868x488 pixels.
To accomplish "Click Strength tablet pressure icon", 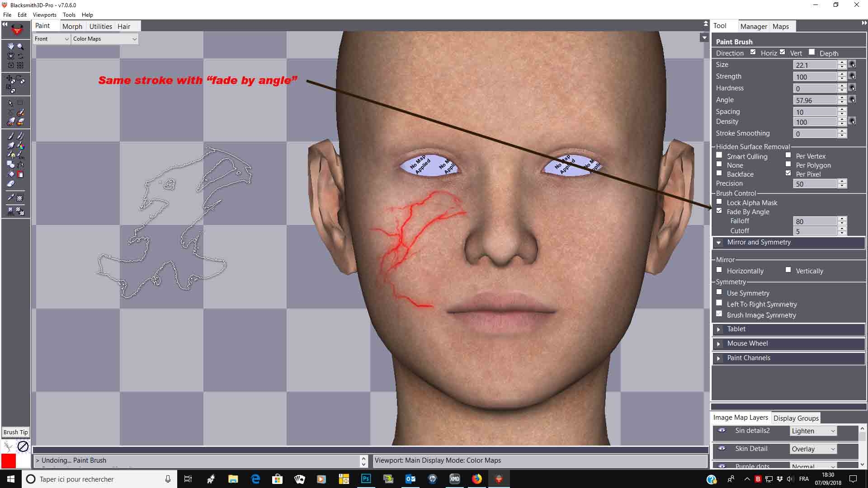I will (x=852, y=76).
